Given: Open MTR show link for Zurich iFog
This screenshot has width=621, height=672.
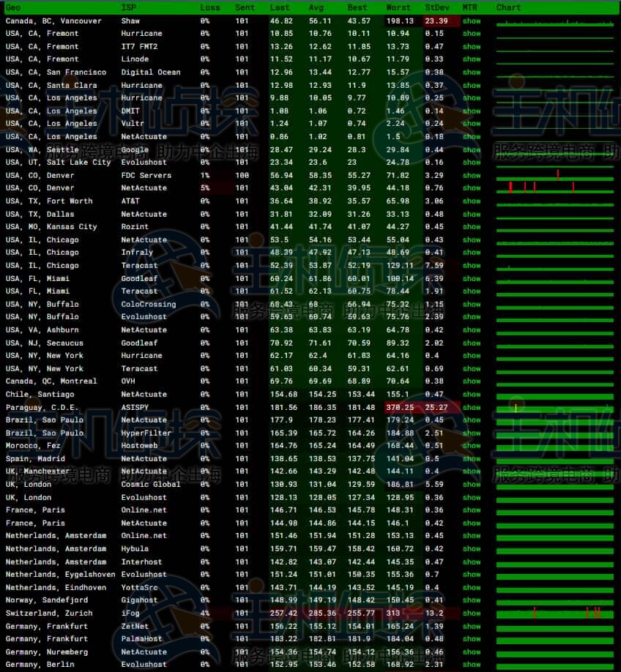Looking at the screenshot, I should 472,613.
